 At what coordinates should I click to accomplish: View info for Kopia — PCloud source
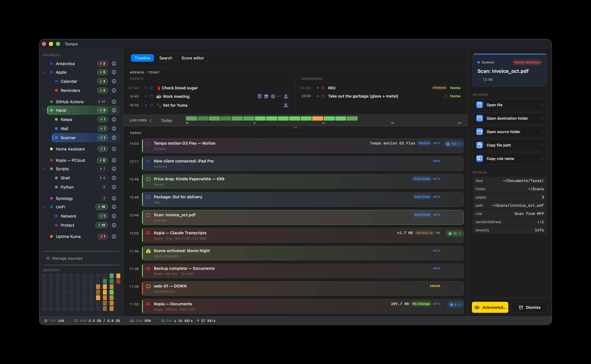114,160
